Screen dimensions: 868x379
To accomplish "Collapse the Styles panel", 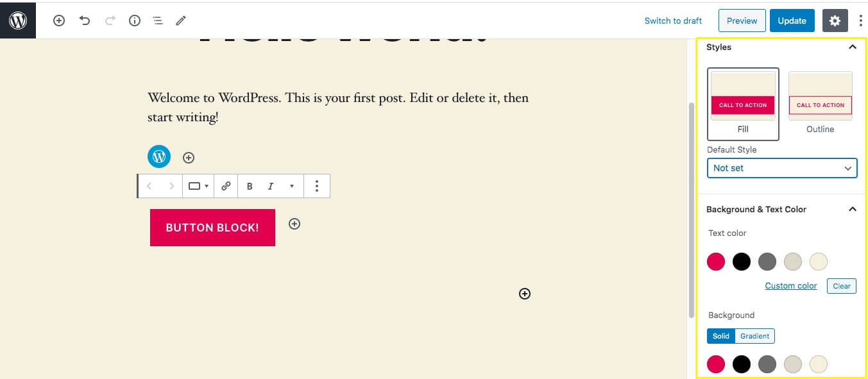I will [x=852, y=47].
